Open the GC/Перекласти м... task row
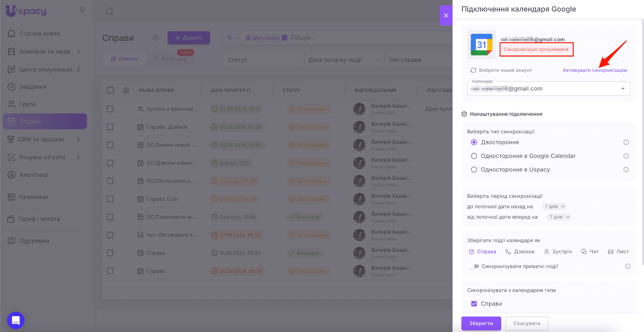Viewport: 644px width, 332px height. click(x=171, y=217)
